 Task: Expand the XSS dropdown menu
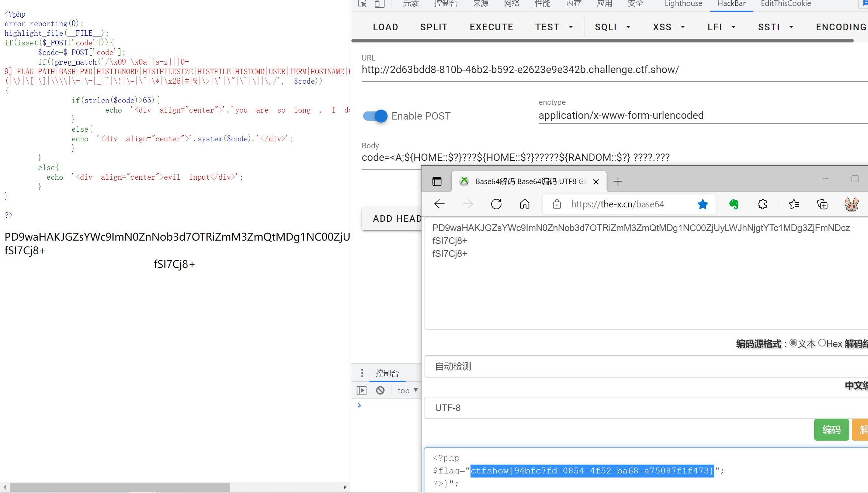669,27
